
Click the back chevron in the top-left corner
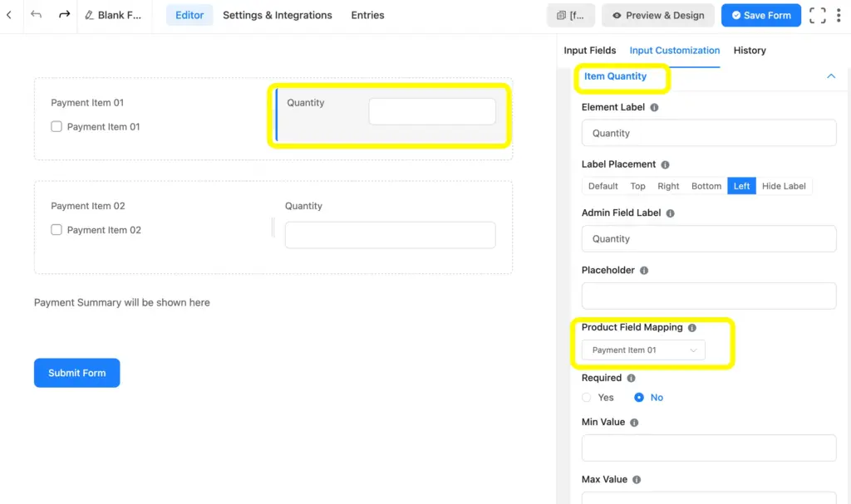tap(11, 15)
